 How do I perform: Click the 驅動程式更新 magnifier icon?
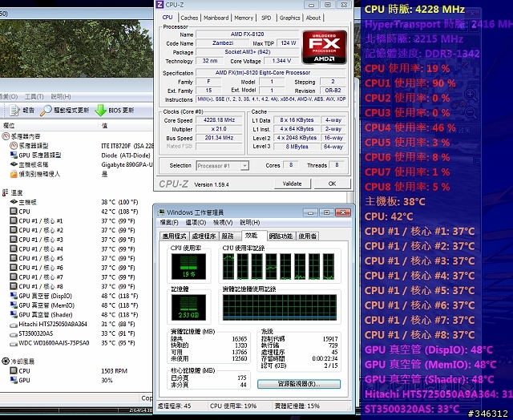pos(46,111)
